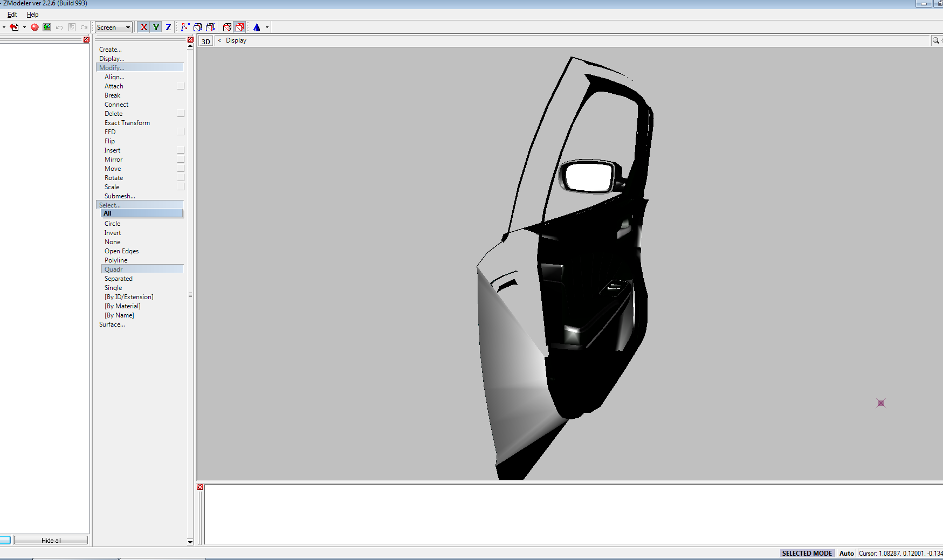Viewport: 943px width, 560px height.
Task: Open the Textures browser cactus icon
Action: (47, 27)
